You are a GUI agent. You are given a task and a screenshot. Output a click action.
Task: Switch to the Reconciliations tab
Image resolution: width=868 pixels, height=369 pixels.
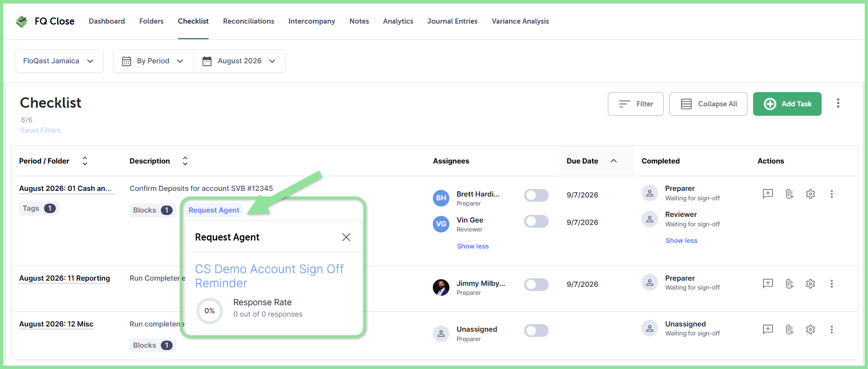tap(249, 21)
